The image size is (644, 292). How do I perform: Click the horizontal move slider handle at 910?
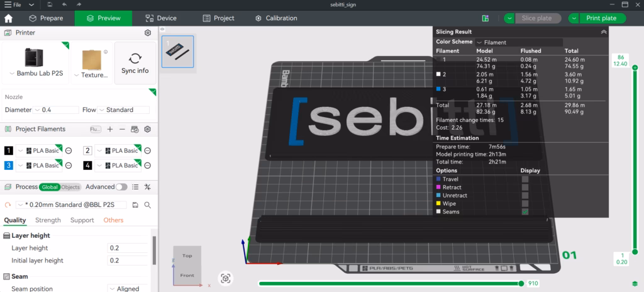(521, 283)
